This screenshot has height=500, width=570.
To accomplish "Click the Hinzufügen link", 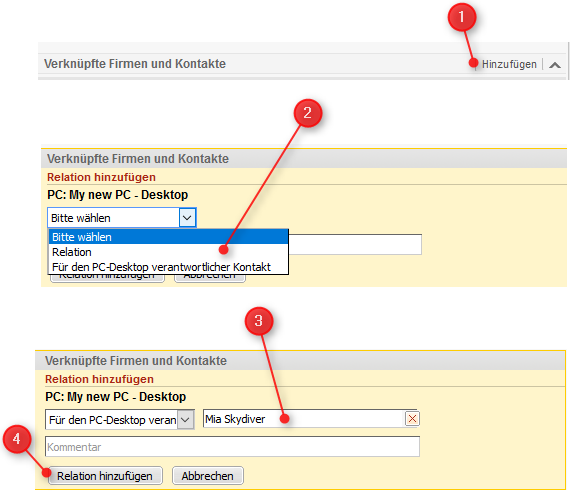I will point(509,64).
